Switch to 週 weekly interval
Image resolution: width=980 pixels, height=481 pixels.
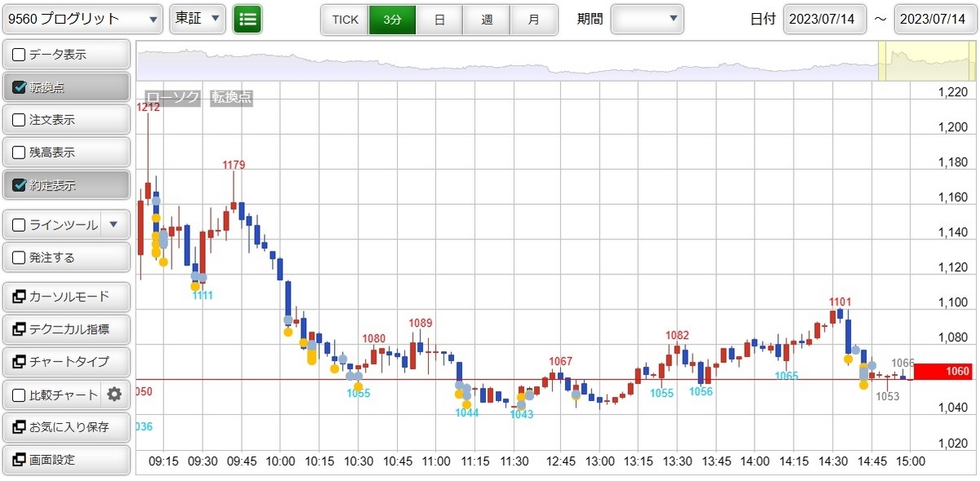pyautogui.click(x=487, y=20)
